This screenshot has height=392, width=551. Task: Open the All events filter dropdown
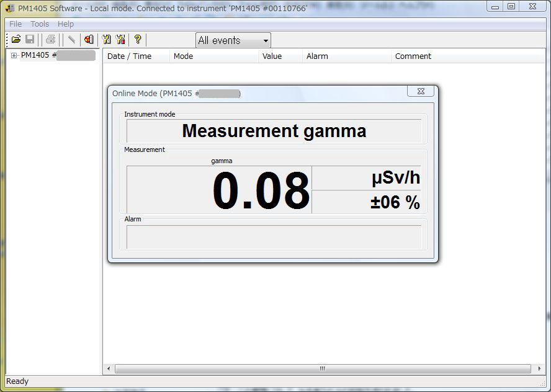click(233, 40)
